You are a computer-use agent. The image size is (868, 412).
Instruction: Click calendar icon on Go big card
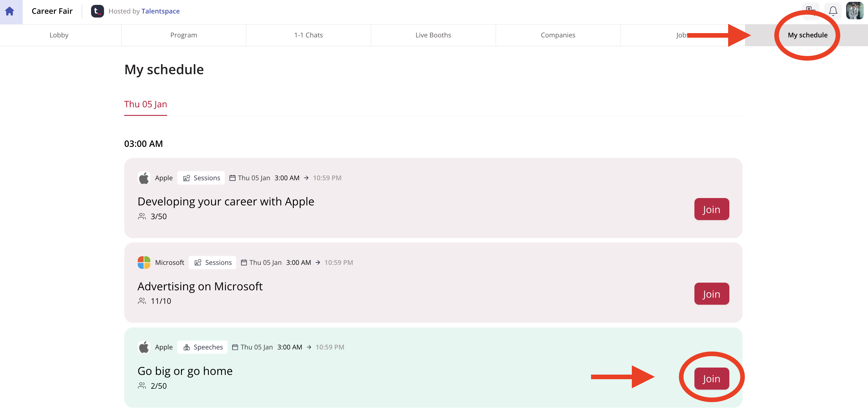click(x=235, y=347)
